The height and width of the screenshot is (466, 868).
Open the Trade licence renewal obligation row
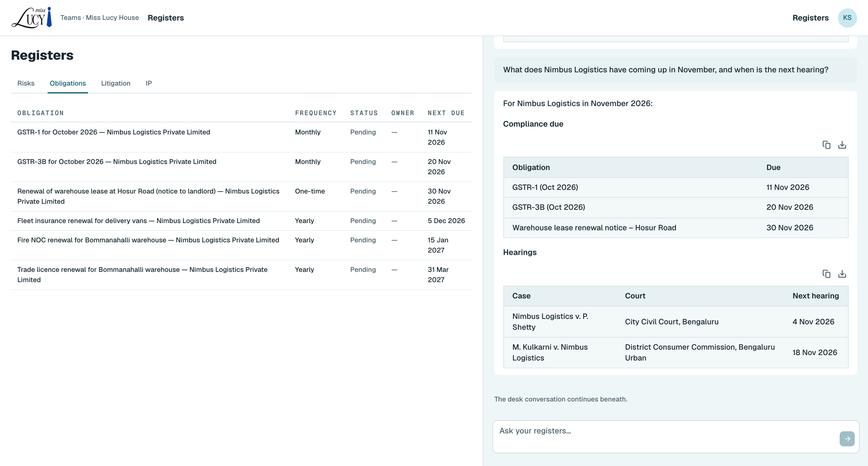click(241, 275)
